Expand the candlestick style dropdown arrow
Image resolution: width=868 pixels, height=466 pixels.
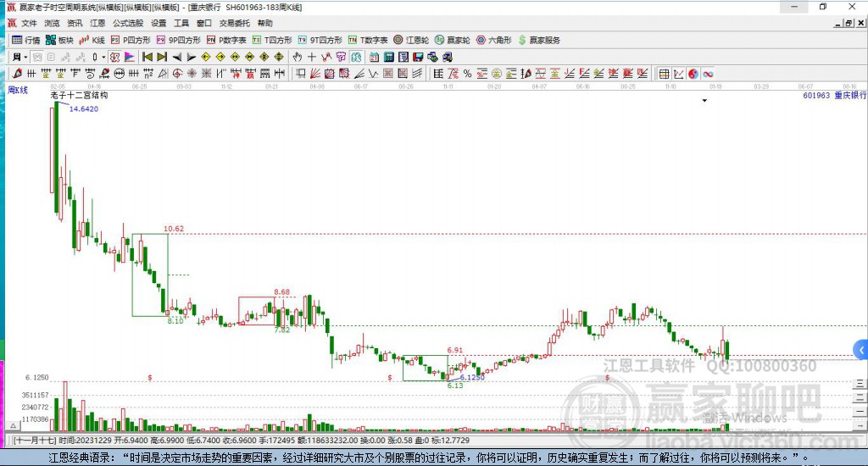(x=103, y=57)
